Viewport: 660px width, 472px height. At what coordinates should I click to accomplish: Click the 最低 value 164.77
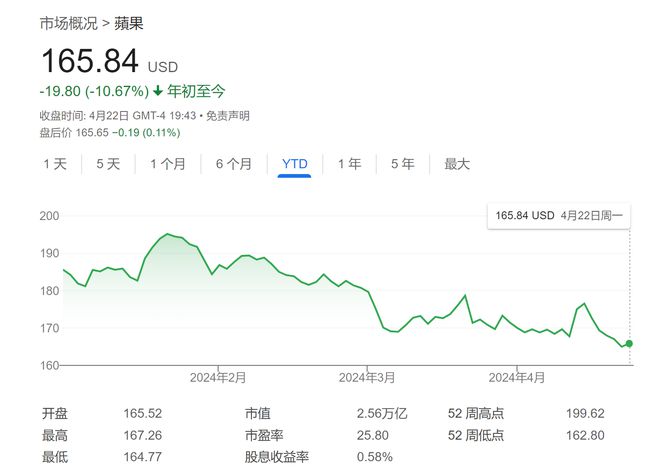143,456
